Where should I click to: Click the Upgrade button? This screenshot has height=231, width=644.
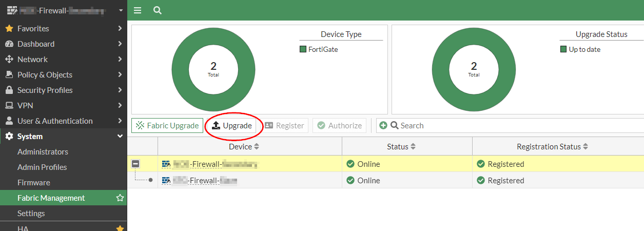pyautogui.click(x=232, y=126)
